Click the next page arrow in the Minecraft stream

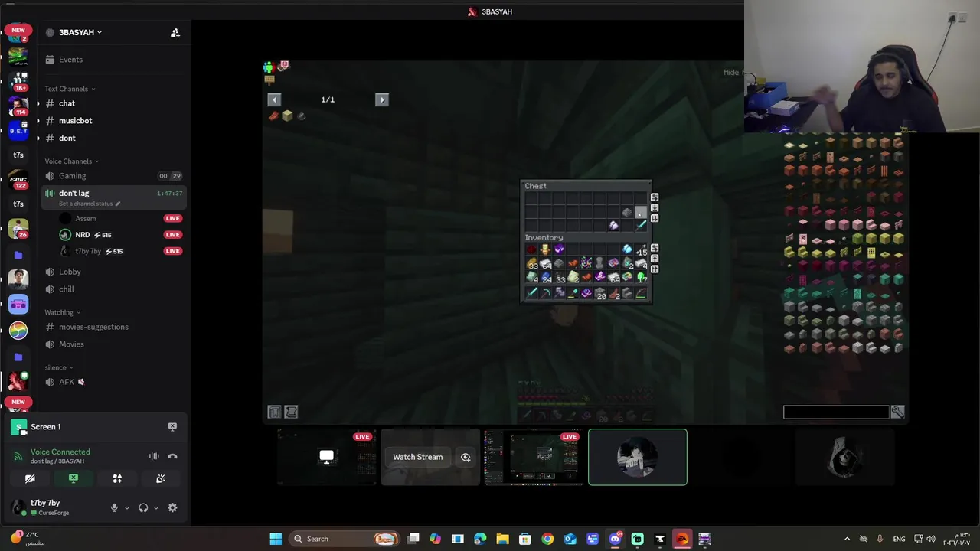[x=382, y=99]
